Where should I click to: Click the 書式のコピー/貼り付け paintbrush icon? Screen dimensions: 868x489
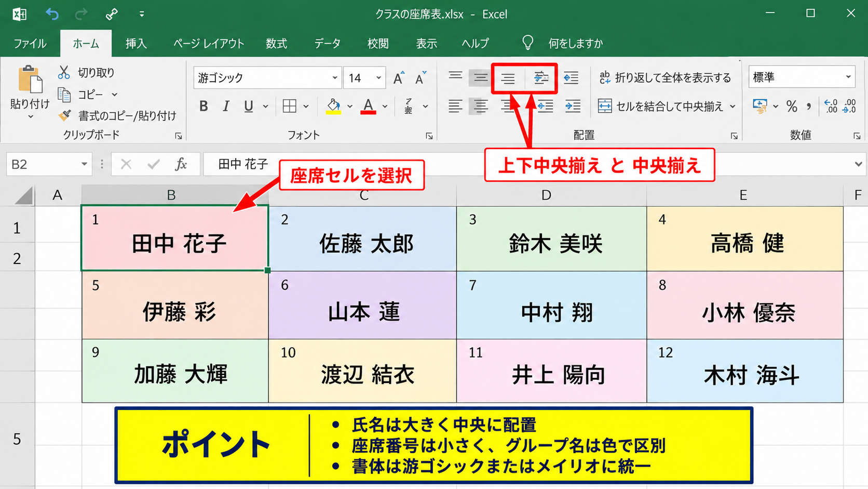64,115
